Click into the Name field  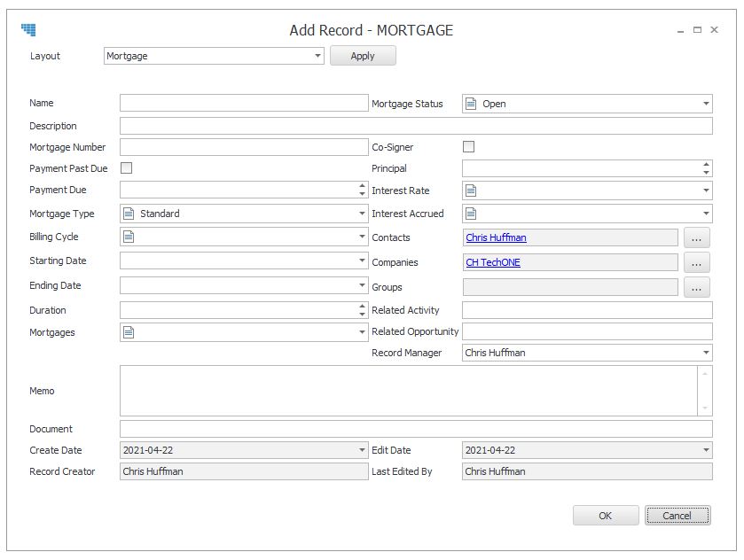point(244,103)
